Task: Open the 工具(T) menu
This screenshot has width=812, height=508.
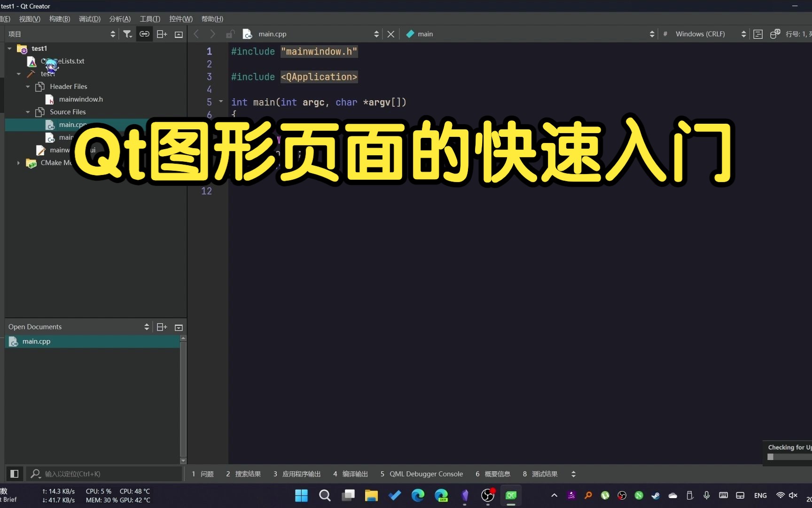Action: coord(150,19)
